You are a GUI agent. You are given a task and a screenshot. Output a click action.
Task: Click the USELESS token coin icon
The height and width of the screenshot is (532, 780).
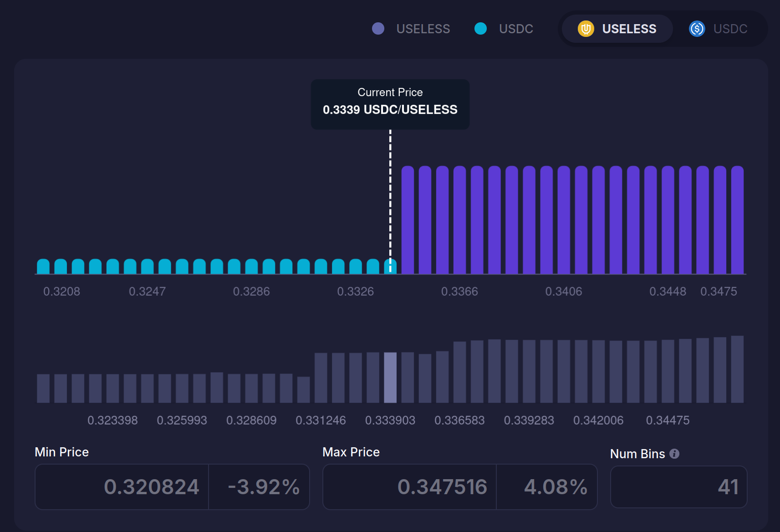click(x=586, y=29)
